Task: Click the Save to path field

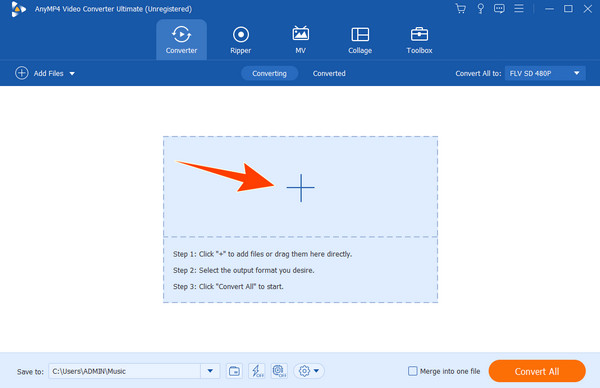Action: (x=124, y=371)
